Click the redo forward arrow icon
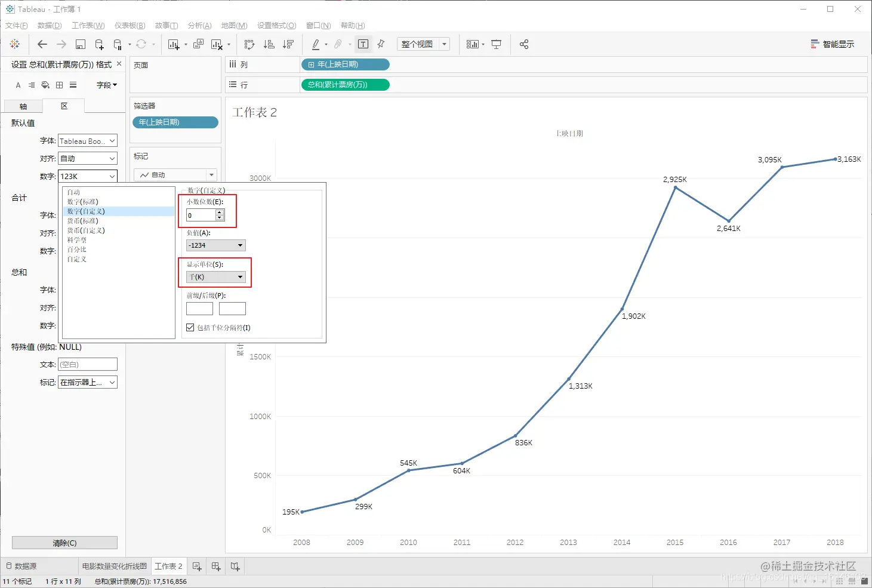The height and width of the screenshot is (588, 872). tap(61, 44)
